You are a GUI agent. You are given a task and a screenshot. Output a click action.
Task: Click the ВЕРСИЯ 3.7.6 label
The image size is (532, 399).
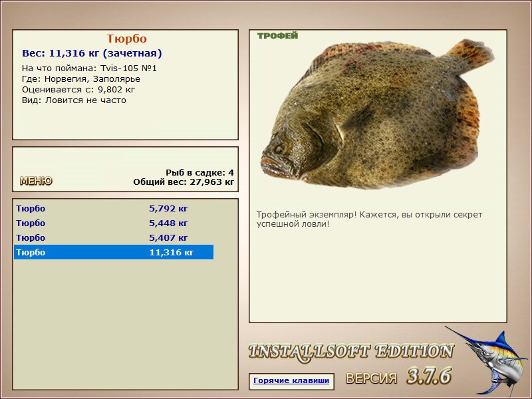pyautogui.click(x=398, y=376)
